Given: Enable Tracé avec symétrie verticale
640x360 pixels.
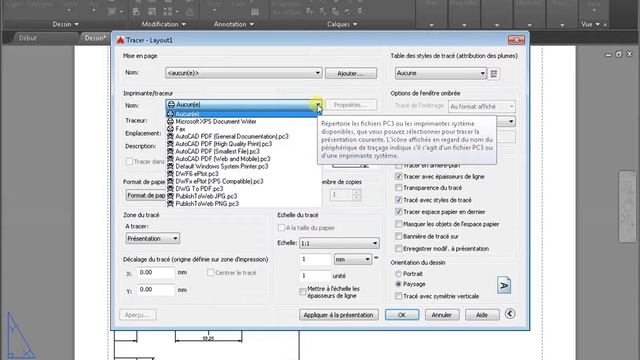Looking at the screenshot, I should (x=399, y=296).
